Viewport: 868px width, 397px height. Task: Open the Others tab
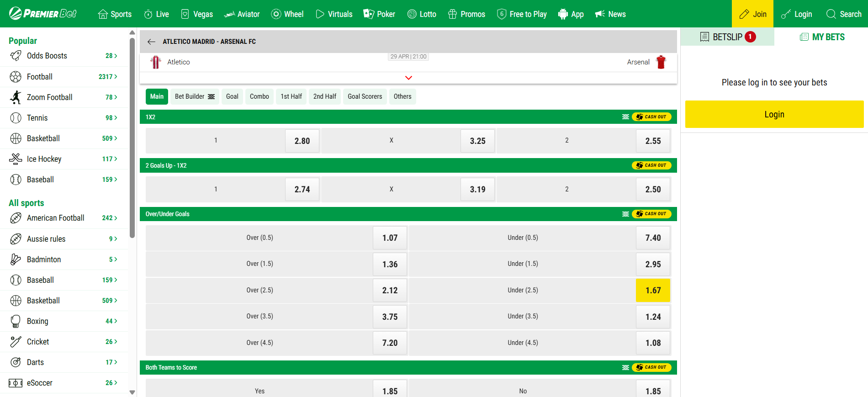click(x=402, y=96)
